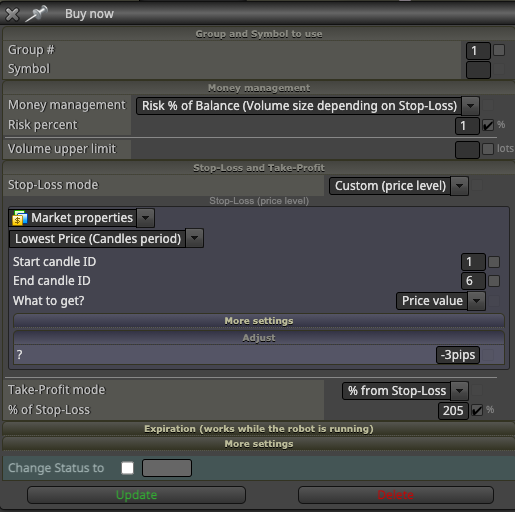Open Lowest Price (Candles period) dropdown arrow
Image resolution: width=515 pixels, height=512 pixels.
tap(195, 238)
